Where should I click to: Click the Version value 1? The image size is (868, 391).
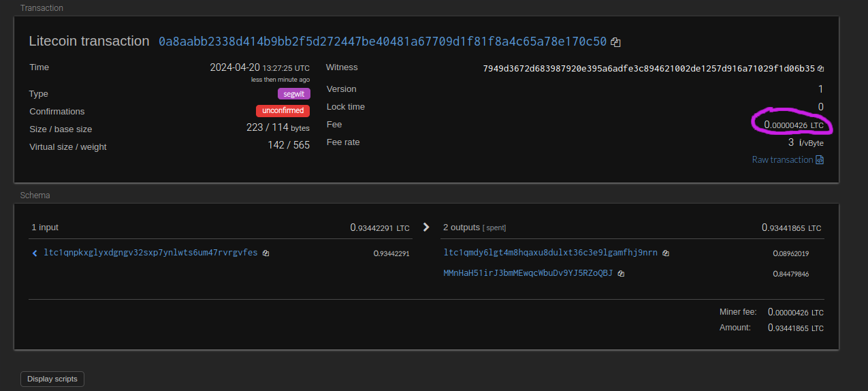pos(820,89)
